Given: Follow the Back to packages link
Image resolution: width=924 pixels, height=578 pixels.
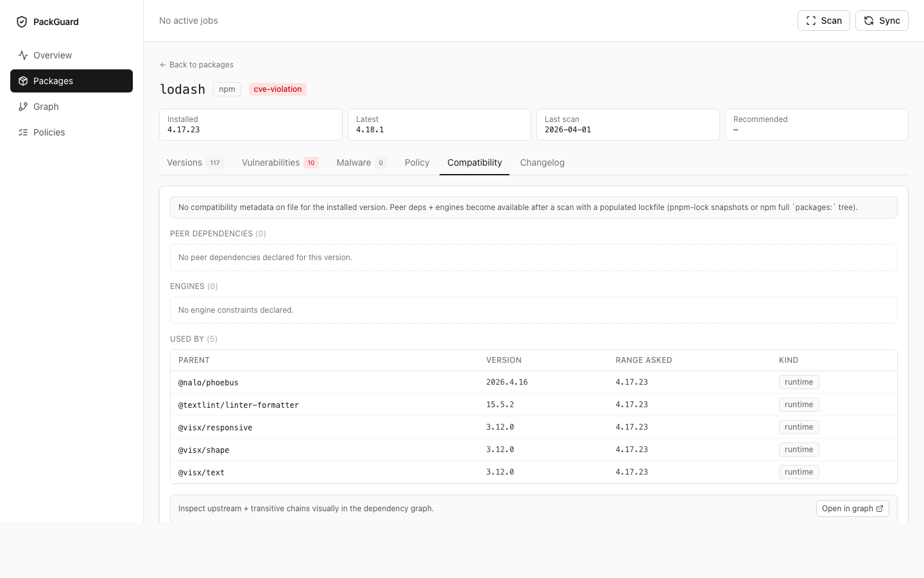Looking at the screenshot, I should 196,65.
